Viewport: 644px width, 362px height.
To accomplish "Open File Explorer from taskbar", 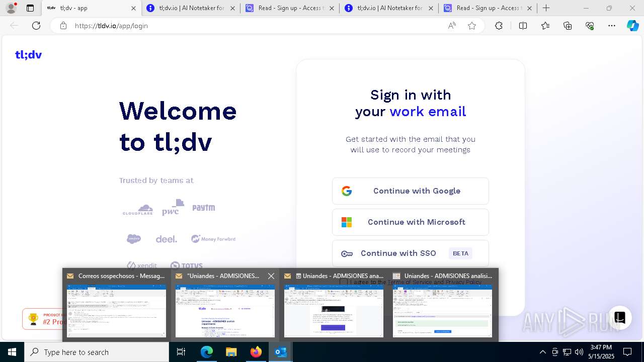I will pos(231,352).
